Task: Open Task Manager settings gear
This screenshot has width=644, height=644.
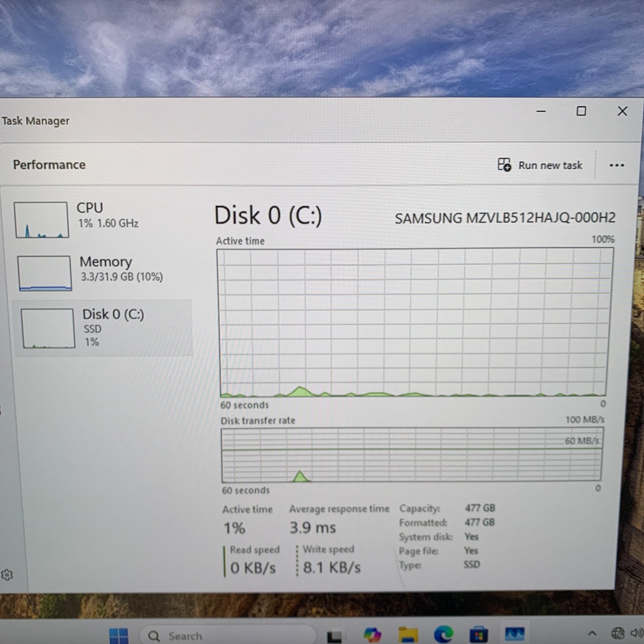Action: pos(7,575)
